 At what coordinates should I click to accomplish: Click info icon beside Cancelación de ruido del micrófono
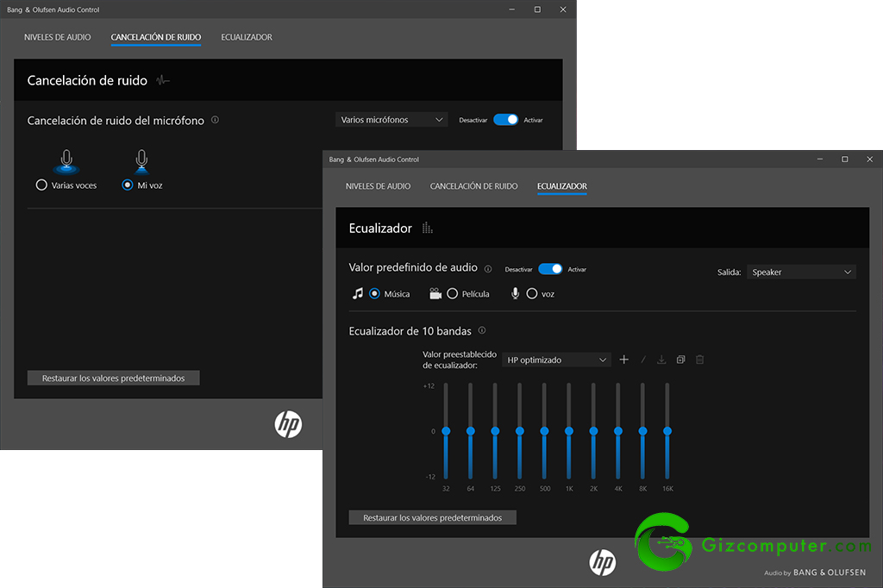click(x=215, y=120)
